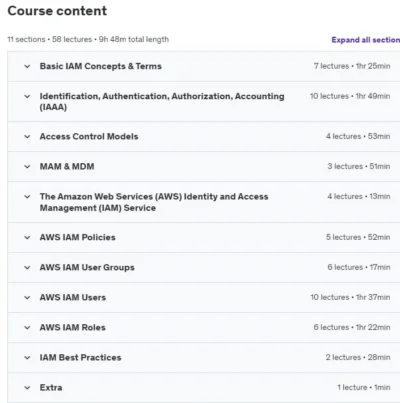Expand the MAM & MDM chevron
This screenshot has width=400, height=403.
pos(27,167)
